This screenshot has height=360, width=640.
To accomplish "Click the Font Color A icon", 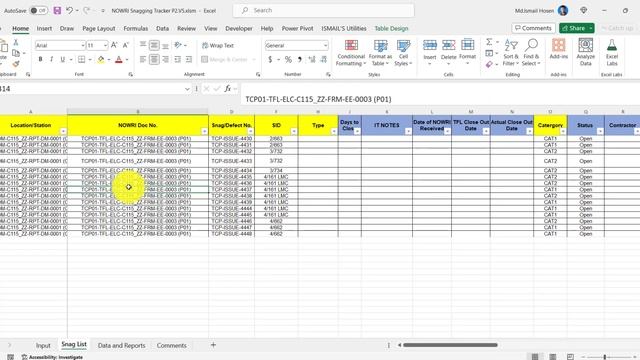I will coord(119,60).
